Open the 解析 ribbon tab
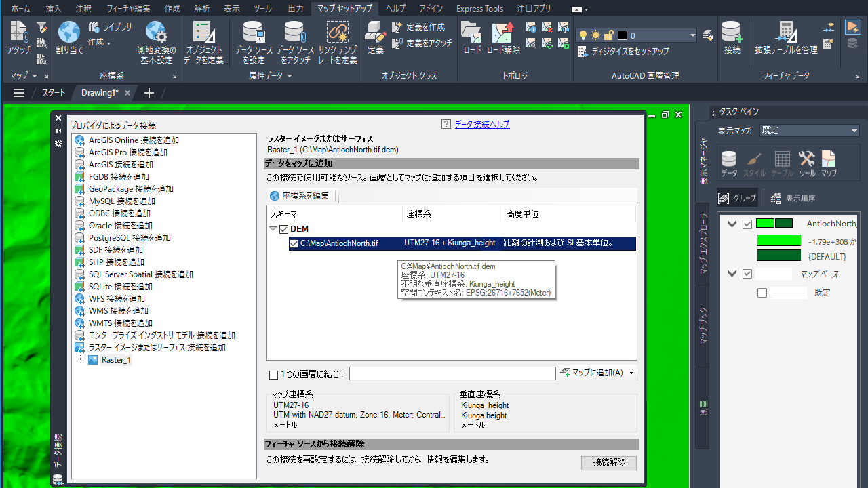The height and width of the screenshot is (488, 868). coord(202,8)
